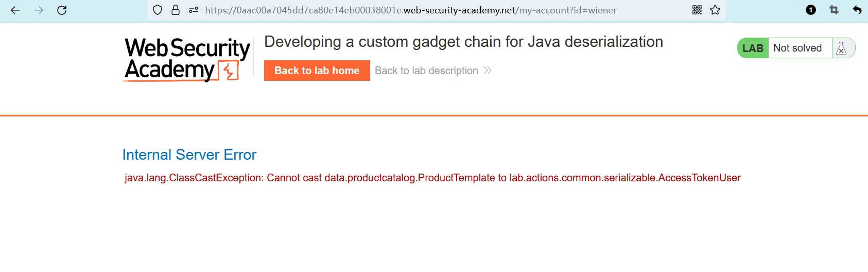The width and height of the screenshot is (868, 272).
Task: Open the site permissions icon
Action: point(194,10)
